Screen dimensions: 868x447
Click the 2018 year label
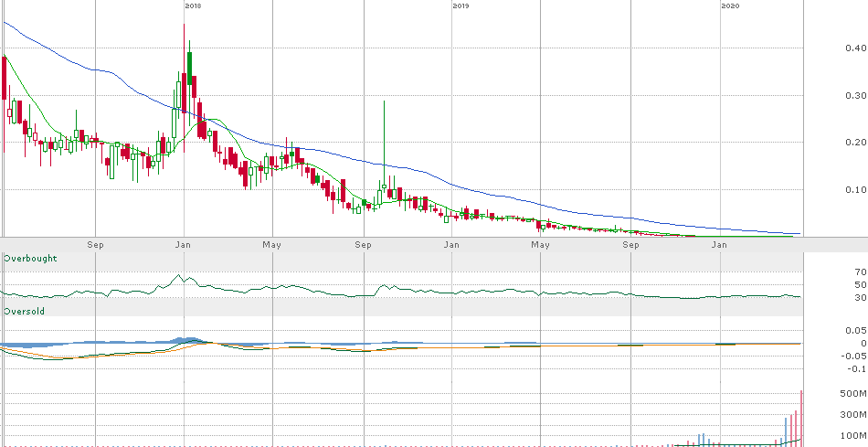coord(193,5)
